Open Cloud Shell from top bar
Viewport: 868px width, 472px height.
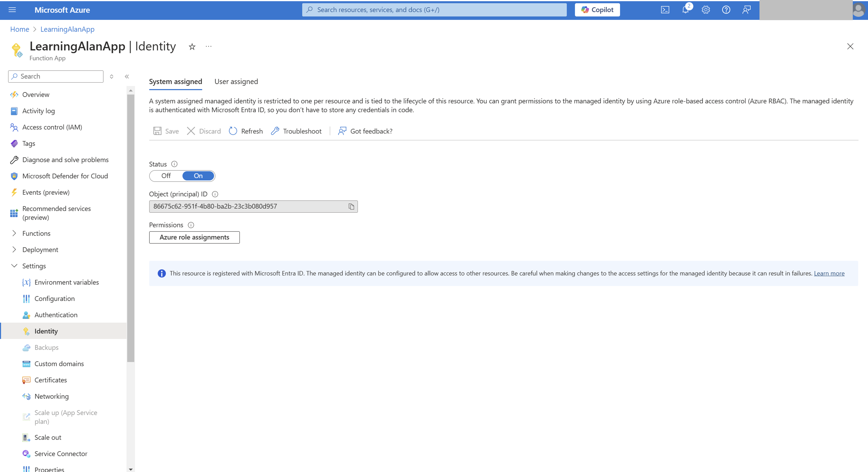(x=665, y=10)
